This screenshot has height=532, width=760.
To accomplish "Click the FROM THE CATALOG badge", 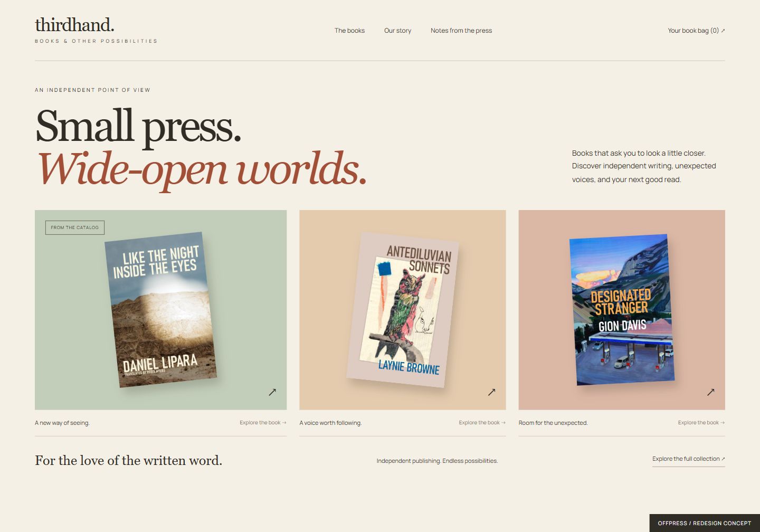I will tap(75, 227).
